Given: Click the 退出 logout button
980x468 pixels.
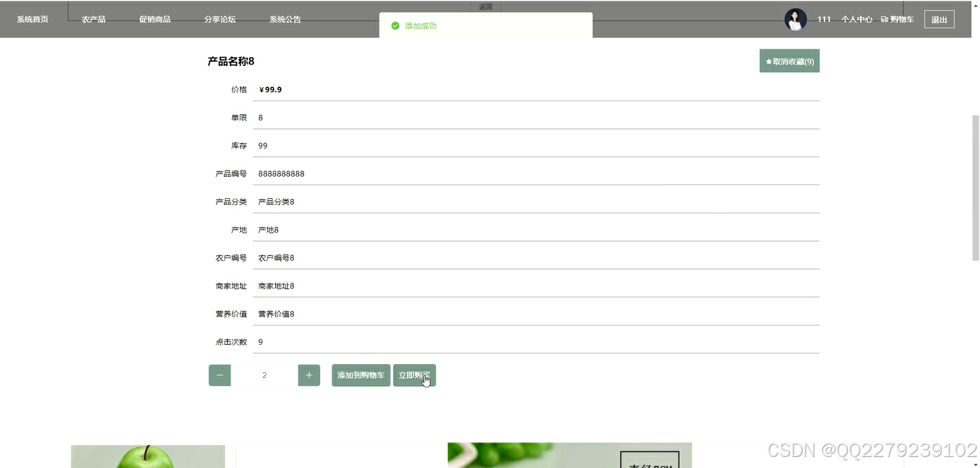Looking at the screenshot, I should 939,19.
